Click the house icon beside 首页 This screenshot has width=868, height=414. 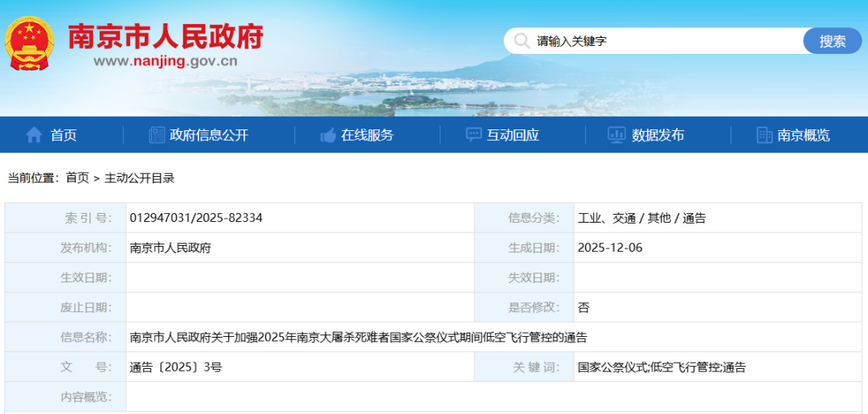(34, 135)
